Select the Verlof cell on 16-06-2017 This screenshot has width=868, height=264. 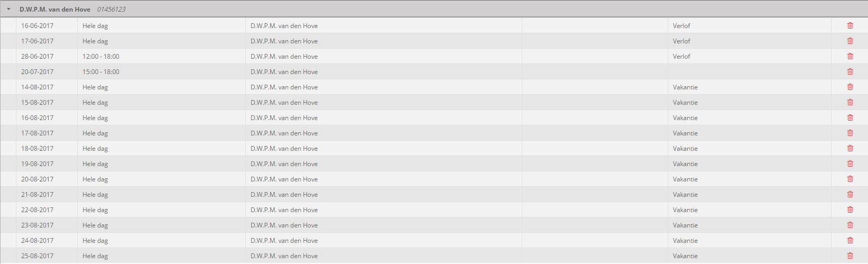pyautogui.click(x=749, y=25)
